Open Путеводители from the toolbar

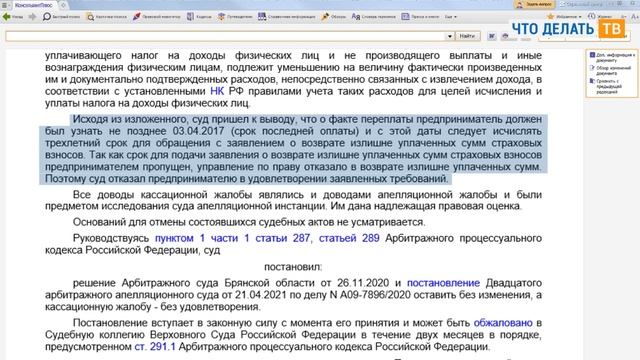[x=235, y=17]
